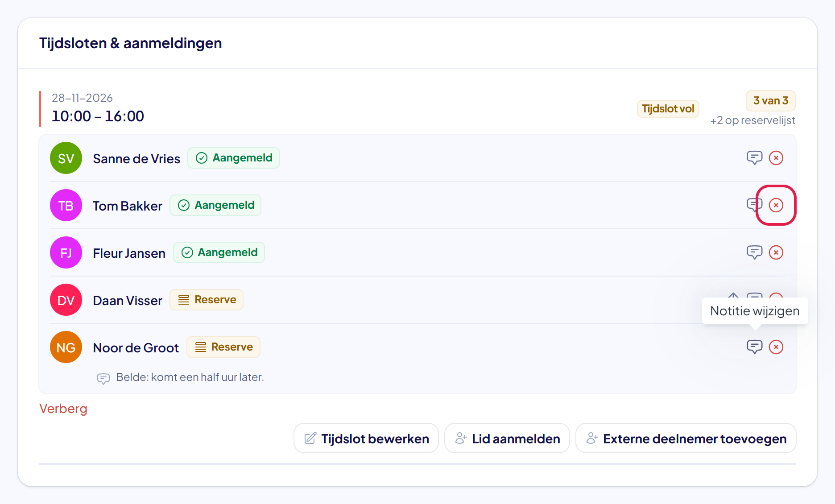Edit the note for Noor de Groot
Image resolution: width=835 pixels, height=504 pixels.
point(754,347)
